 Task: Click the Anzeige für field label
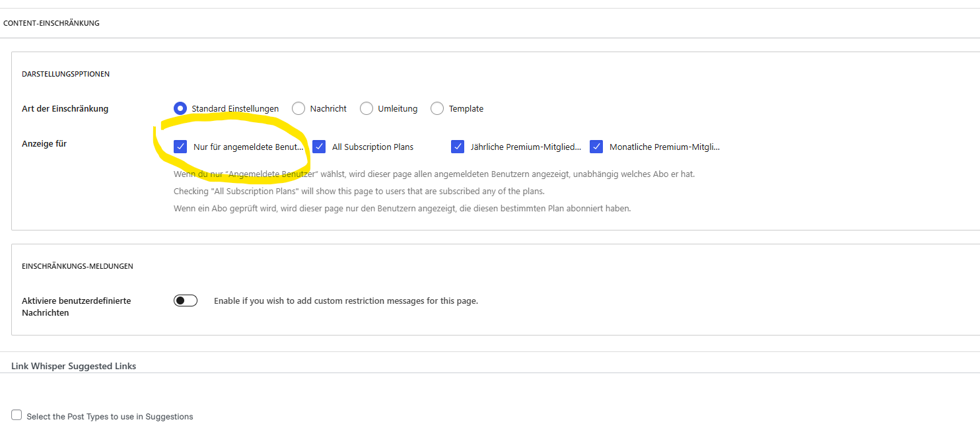[44, 143]
